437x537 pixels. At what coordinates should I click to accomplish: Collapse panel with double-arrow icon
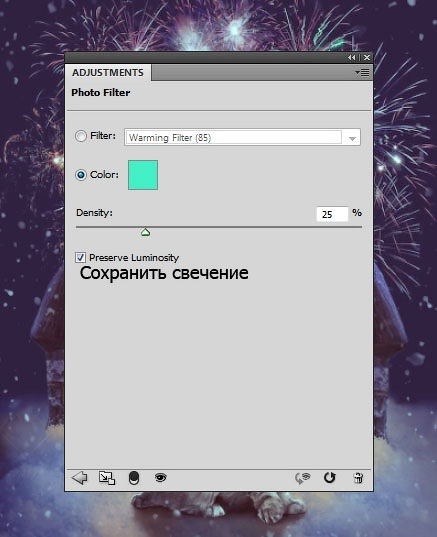coord(351,58)
